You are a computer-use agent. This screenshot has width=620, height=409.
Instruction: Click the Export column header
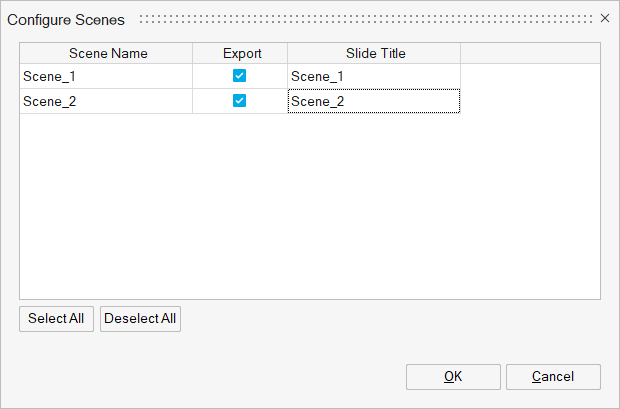(241, 53)
